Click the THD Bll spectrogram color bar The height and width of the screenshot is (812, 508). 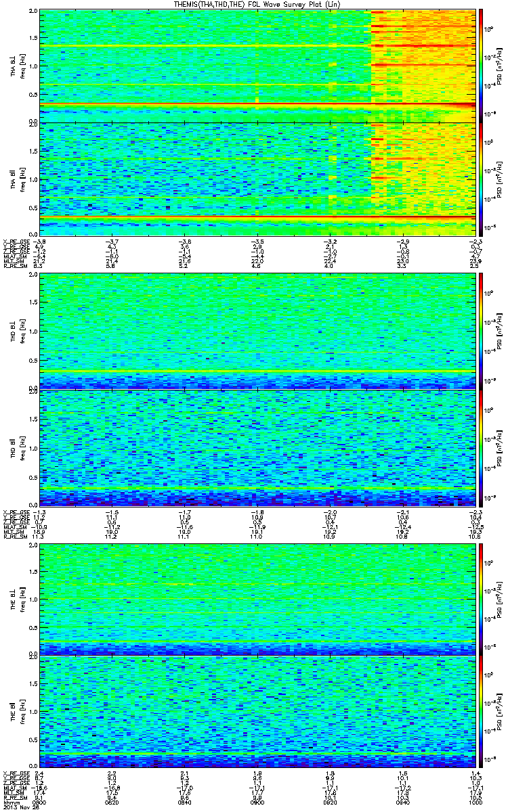(482, 447)
